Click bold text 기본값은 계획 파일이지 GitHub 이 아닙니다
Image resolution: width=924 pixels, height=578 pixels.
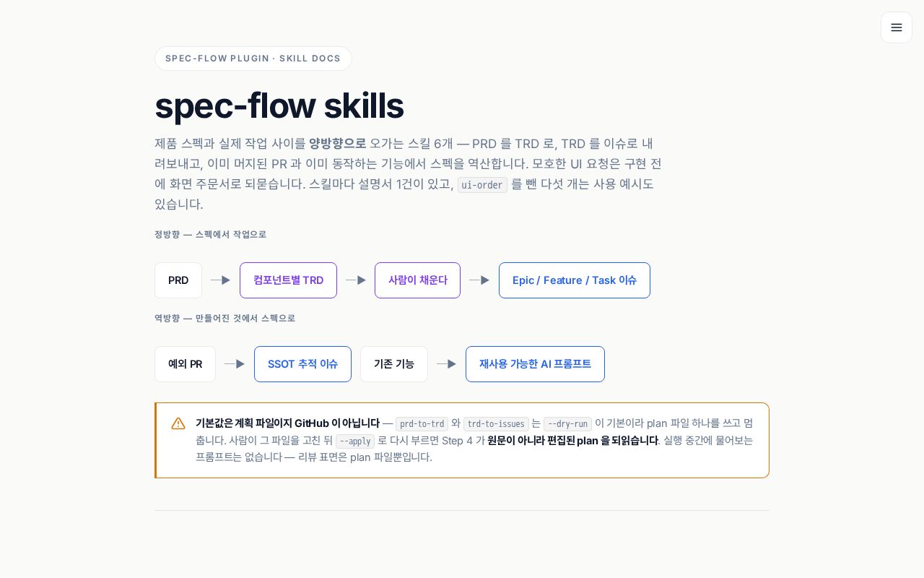click(287, 423)
